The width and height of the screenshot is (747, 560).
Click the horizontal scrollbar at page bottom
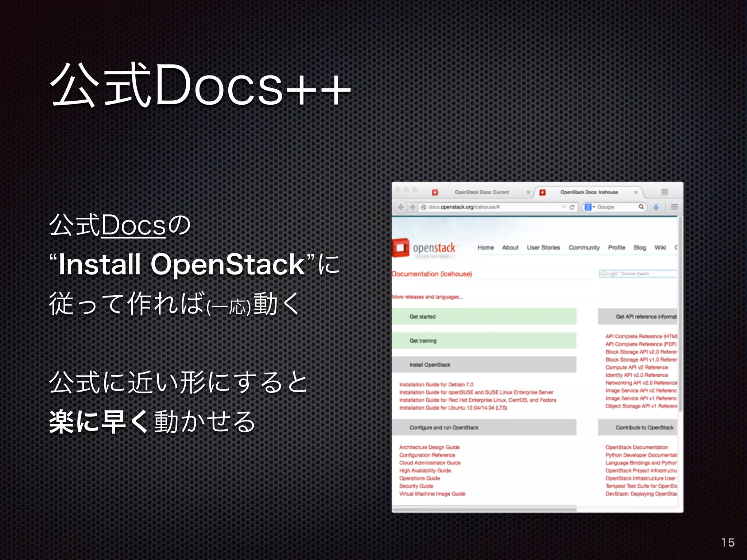(x=484, y=510)
